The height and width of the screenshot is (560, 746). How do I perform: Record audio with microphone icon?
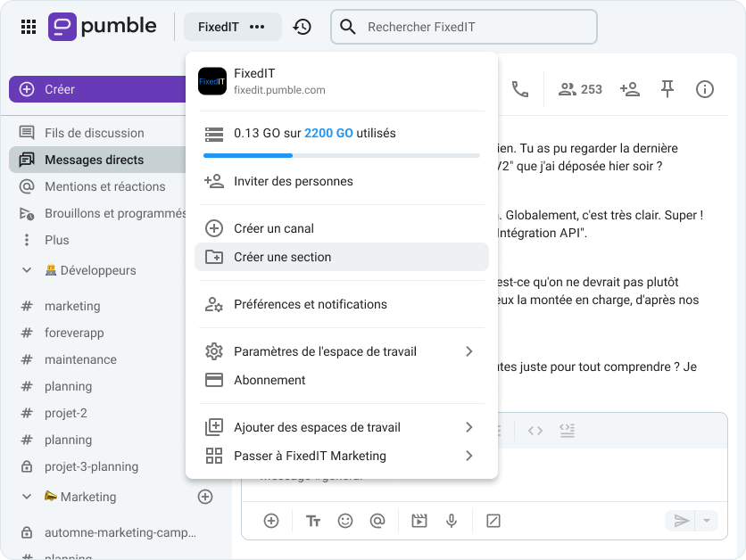[452, 521]
